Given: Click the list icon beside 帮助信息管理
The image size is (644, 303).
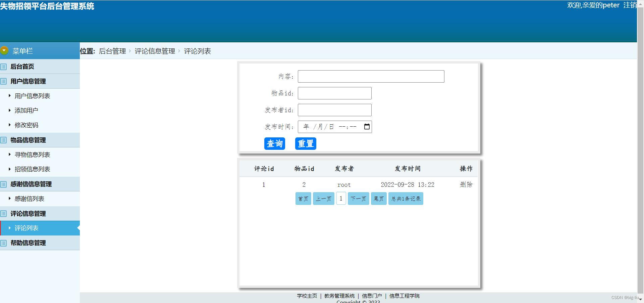Looking at the screenshot, I should pyautogui.click(x=4, y=243).
